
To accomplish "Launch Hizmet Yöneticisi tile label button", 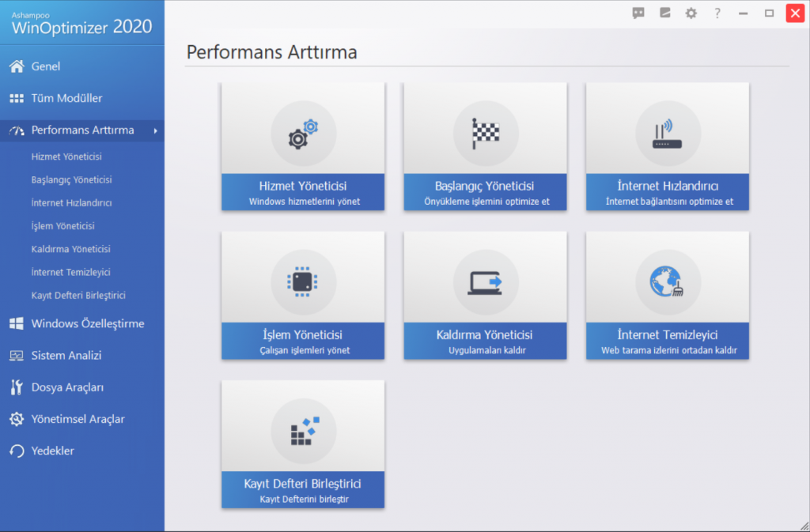I will tap(303, 192).
